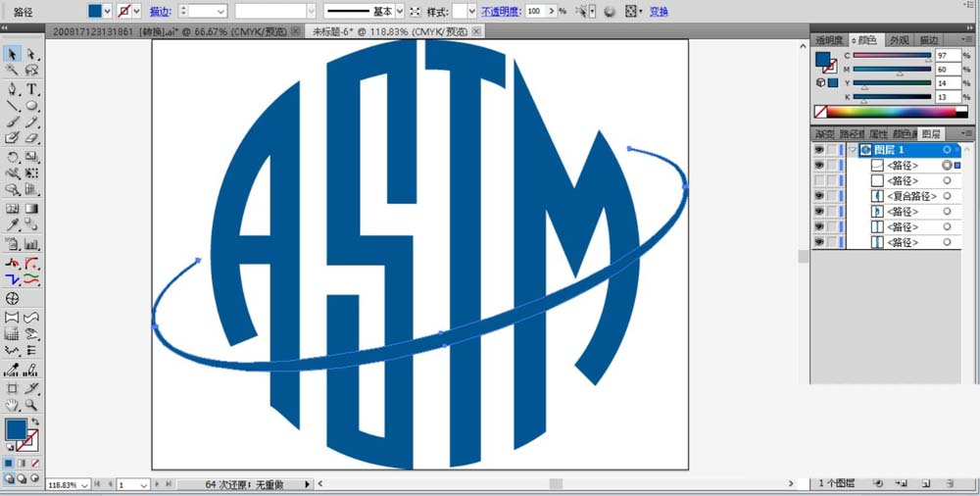Choose the Line Segment tool

click(x=12, y=106)
